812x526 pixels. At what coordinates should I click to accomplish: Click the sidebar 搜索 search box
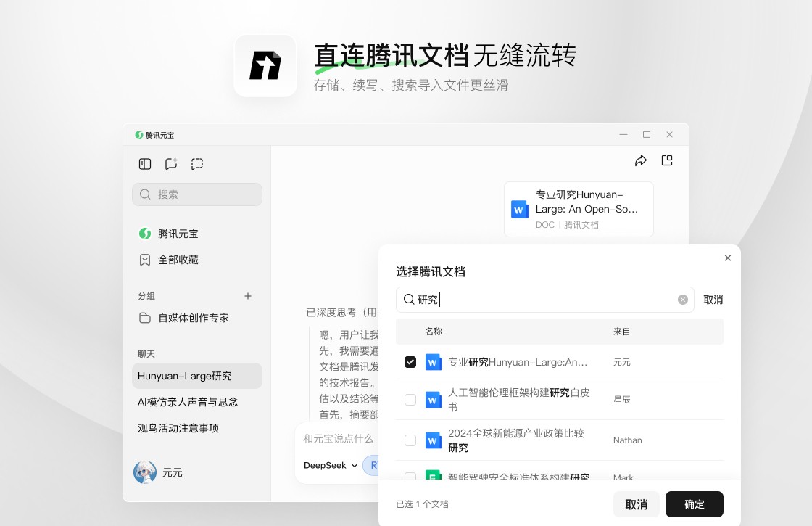click(x=197, y=194)
